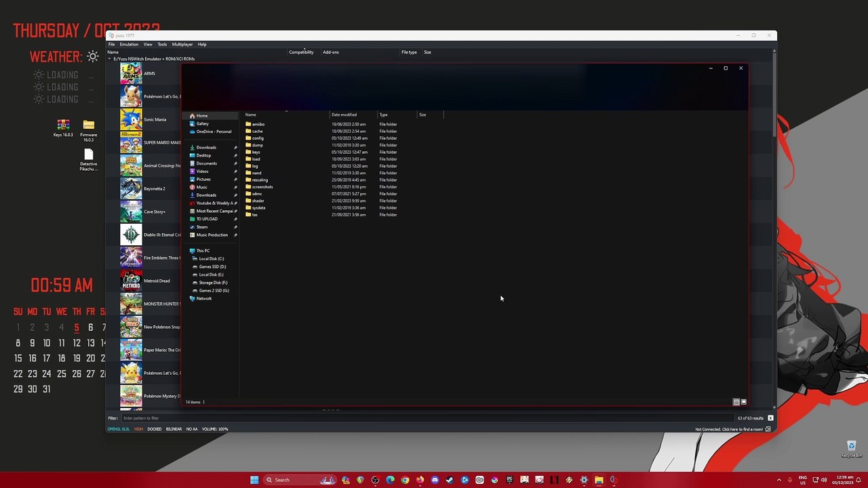Sort Explorer list by Date modified
Image resolution: width=868 pixels, height=488 pixels.
pyautogui.click(x=344, y=115)
